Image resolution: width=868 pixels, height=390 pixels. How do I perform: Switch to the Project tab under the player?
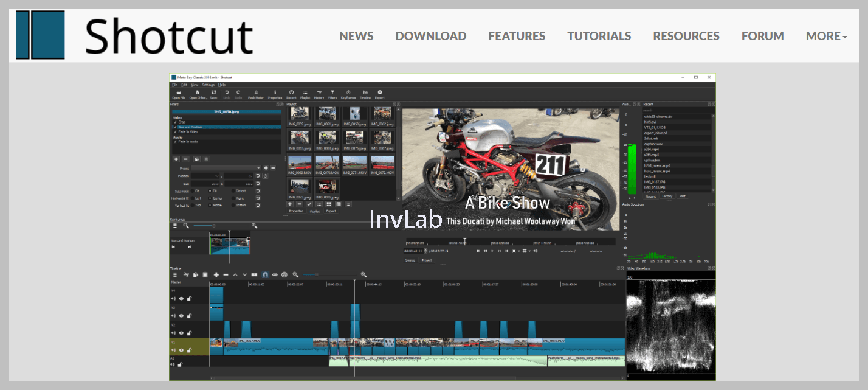[x=427, y=260]
